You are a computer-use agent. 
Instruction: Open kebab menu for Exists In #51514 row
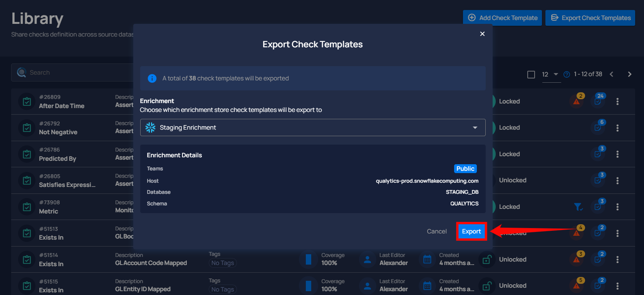point(617,259)
